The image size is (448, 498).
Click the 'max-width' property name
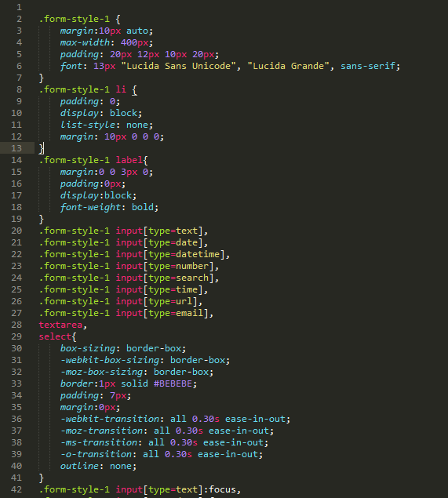pyautogui.click(x=85, y=42)
